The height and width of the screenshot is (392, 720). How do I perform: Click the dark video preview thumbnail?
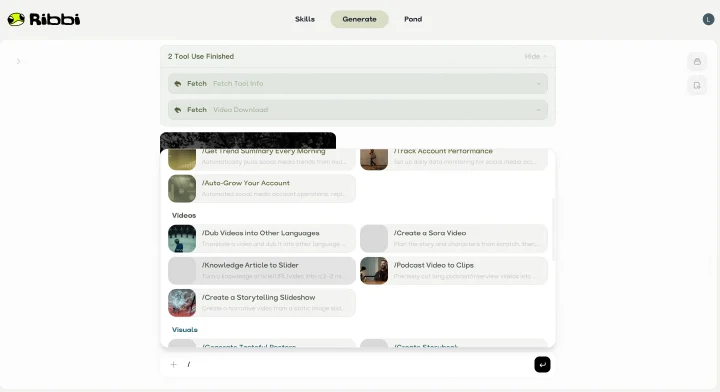(248, 140)
